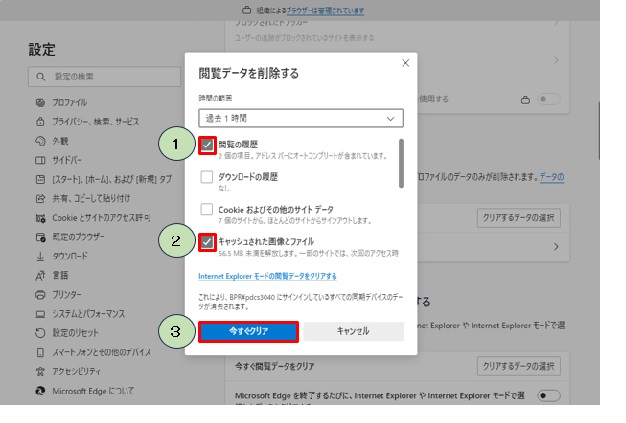The height and width of the screenshot is (423, 626).
Task: Click the downloads arrow icon in the sidebar
Action: click(x=40, y=256)
